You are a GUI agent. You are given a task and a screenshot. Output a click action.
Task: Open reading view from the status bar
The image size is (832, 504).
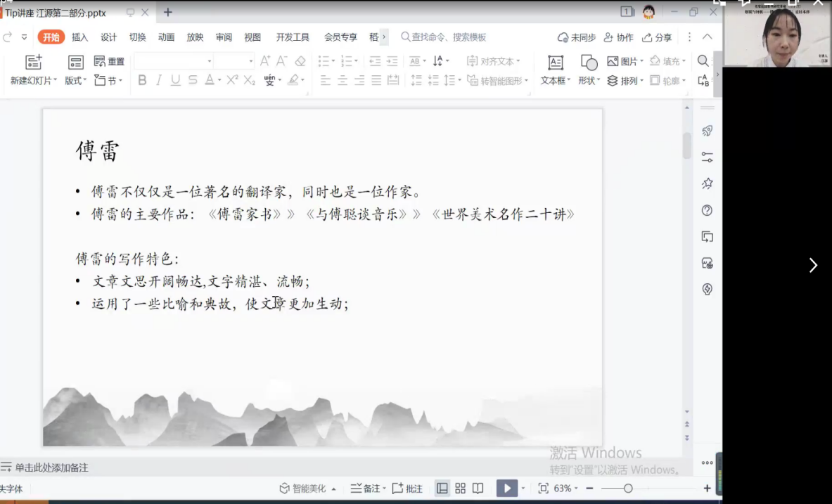point(478,489)
